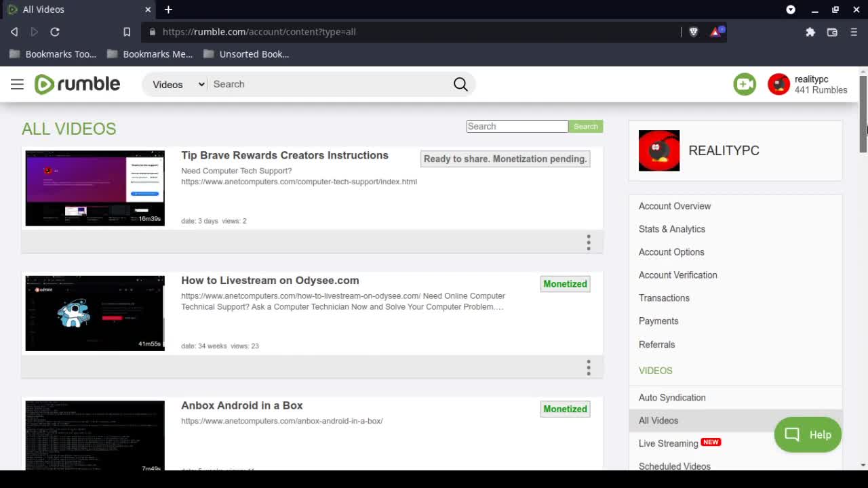Click the browser address bar URL
The height and width of the screenshot is (488, 868).
[259, 32]
